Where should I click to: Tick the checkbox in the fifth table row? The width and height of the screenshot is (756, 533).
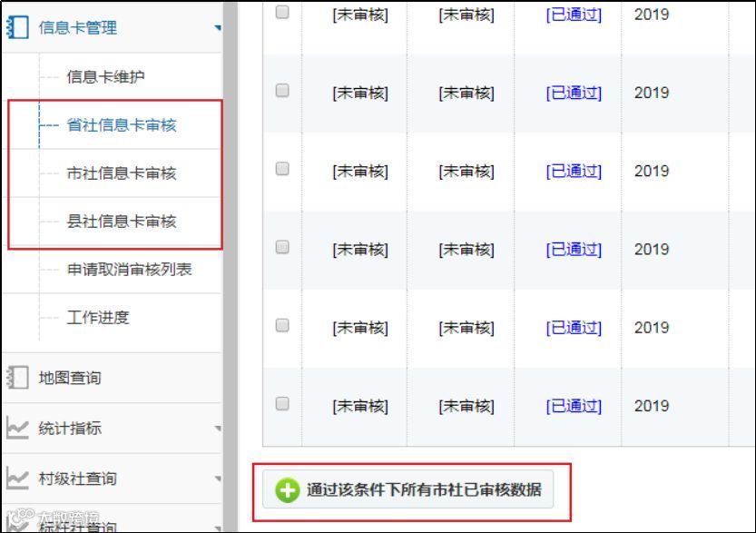click(282, 326)
